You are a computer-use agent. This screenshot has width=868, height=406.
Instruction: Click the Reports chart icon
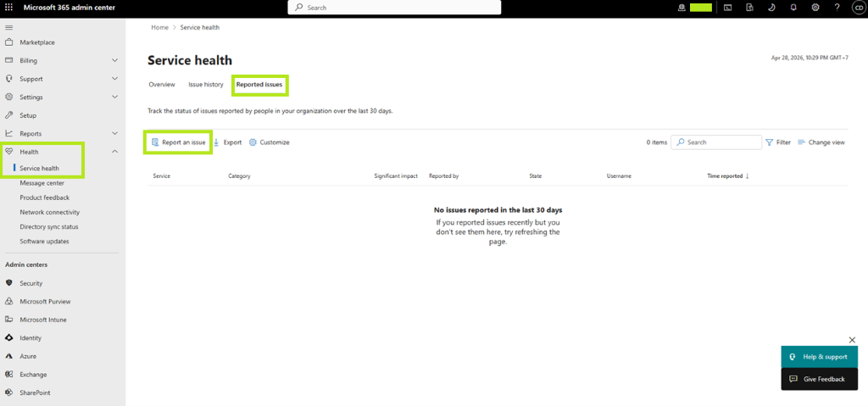(x=8, y=133)
